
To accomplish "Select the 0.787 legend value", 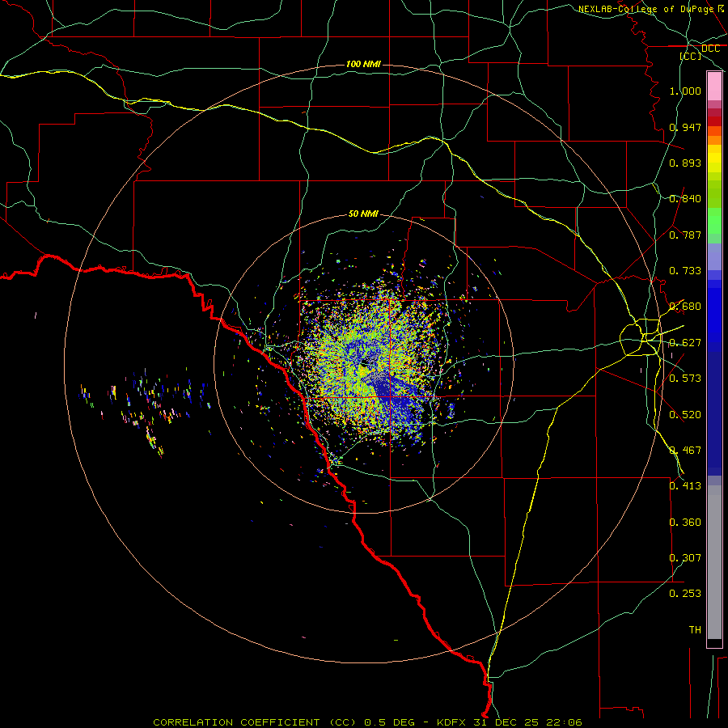I will (x=685, y=235).
